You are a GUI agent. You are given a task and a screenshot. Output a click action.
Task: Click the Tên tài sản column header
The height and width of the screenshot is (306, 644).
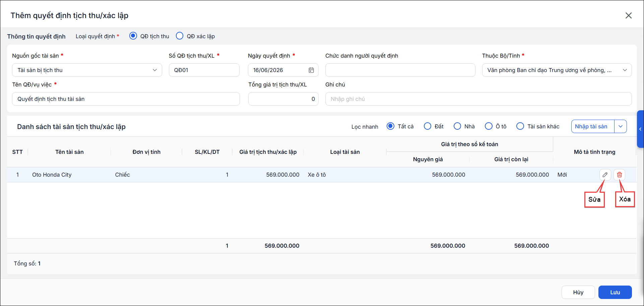pyautogui.click(x=69, y=152)
